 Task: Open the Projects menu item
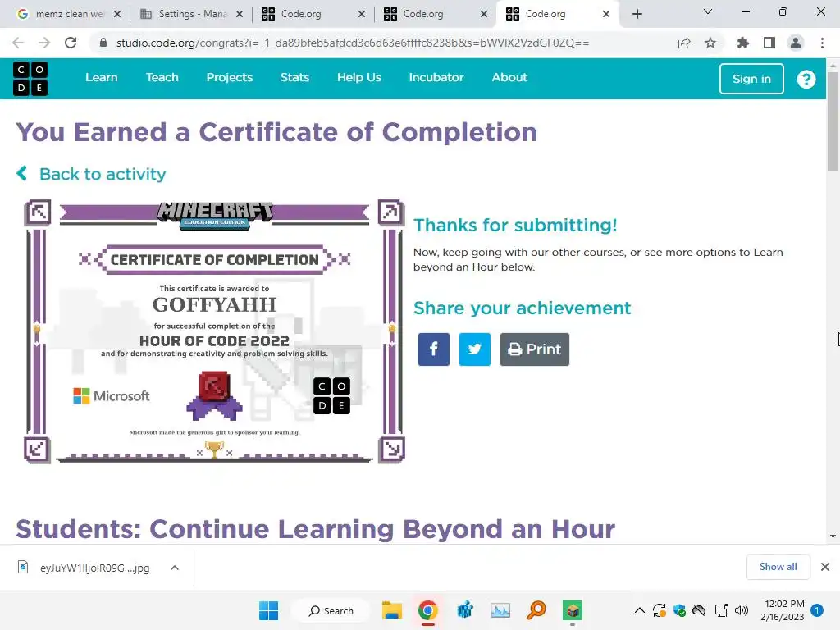pos(230,77)
